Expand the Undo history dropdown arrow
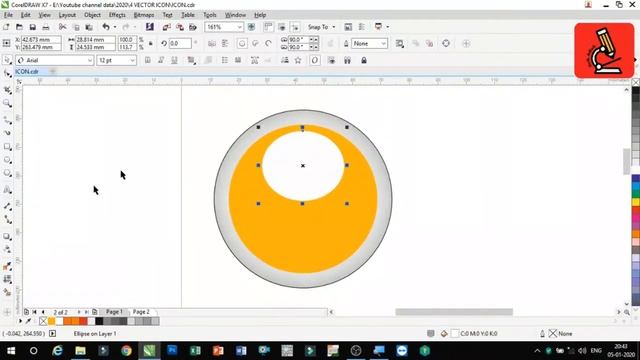Screen dimensions: 640x360 click(115, 27)
